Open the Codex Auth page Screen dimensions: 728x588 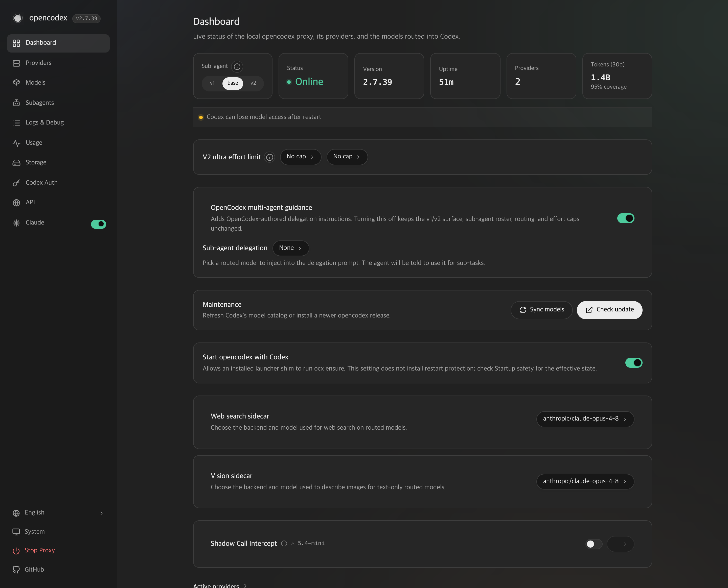pos(58,183)
